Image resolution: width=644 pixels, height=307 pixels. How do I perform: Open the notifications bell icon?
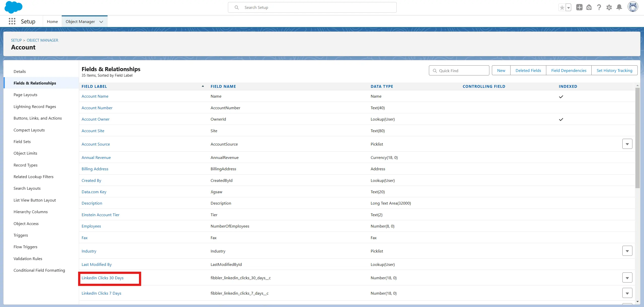coord(619,7)
